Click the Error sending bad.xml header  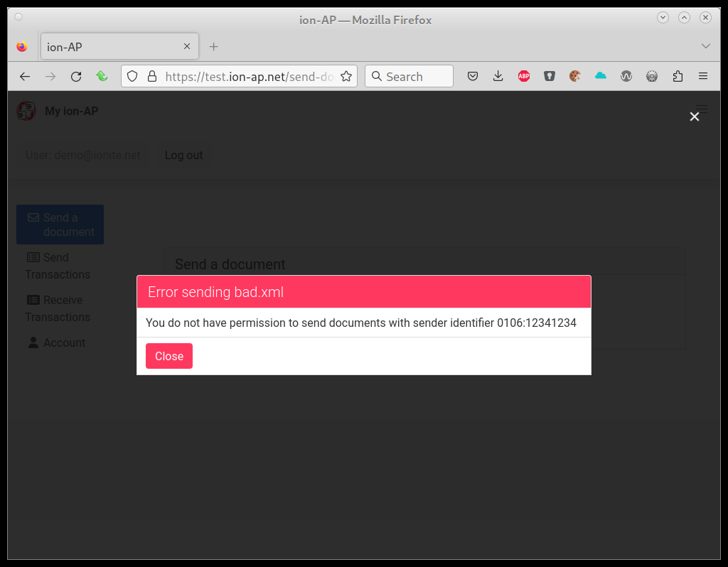[364, 292]
